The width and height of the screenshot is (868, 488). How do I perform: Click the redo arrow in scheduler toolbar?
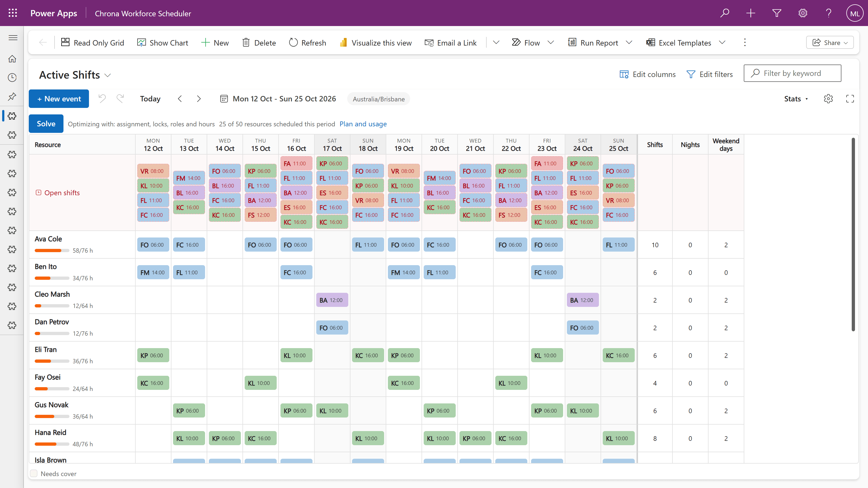[x=120, y=99]
